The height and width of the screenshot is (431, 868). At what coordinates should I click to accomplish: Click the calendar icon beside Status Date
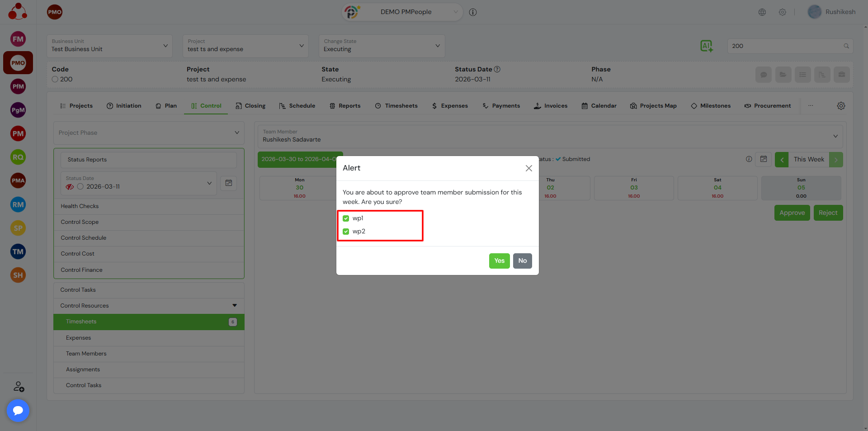tap(229, 183)
